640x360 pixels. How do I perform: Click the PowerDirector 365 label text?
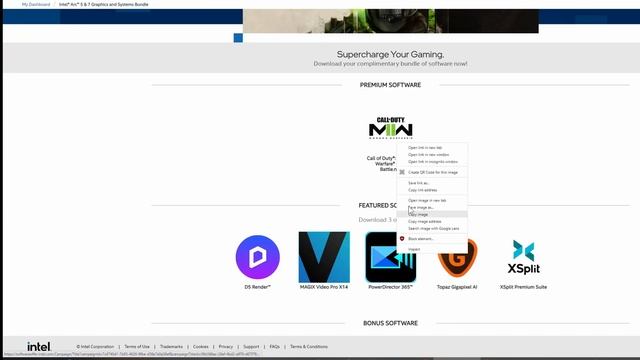coord(391,287)
